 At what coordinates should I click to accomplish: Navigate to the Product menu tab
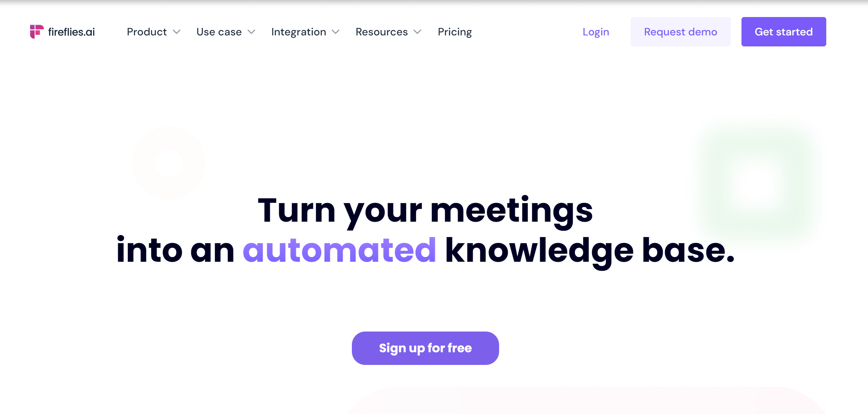tap(147, 31)
